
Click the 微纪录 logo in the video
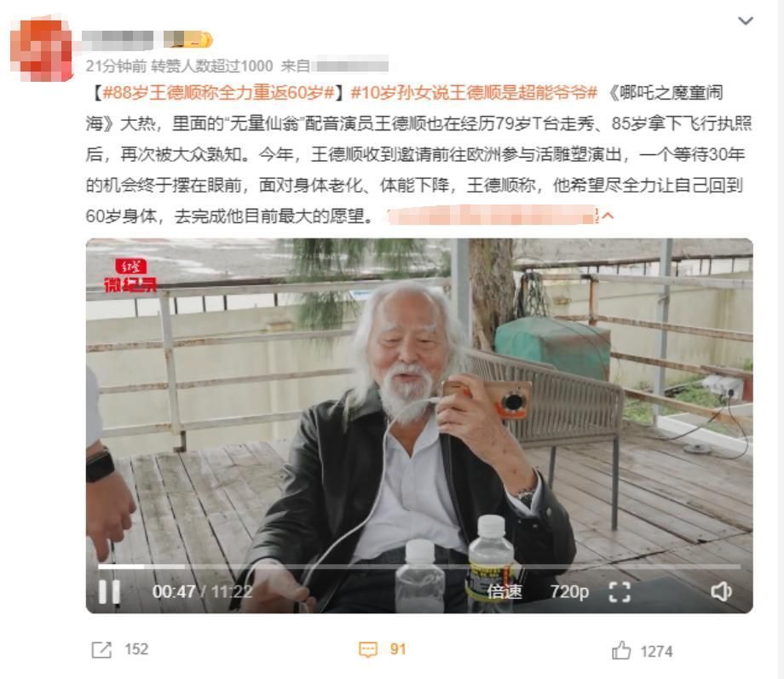tap(130, 275)
